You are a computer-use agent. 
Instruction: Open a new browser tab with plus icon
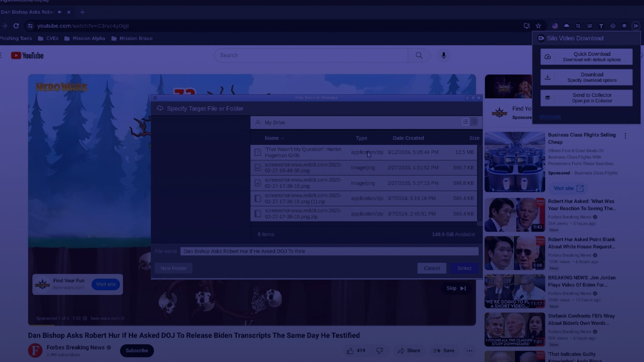tap(82, 12)
